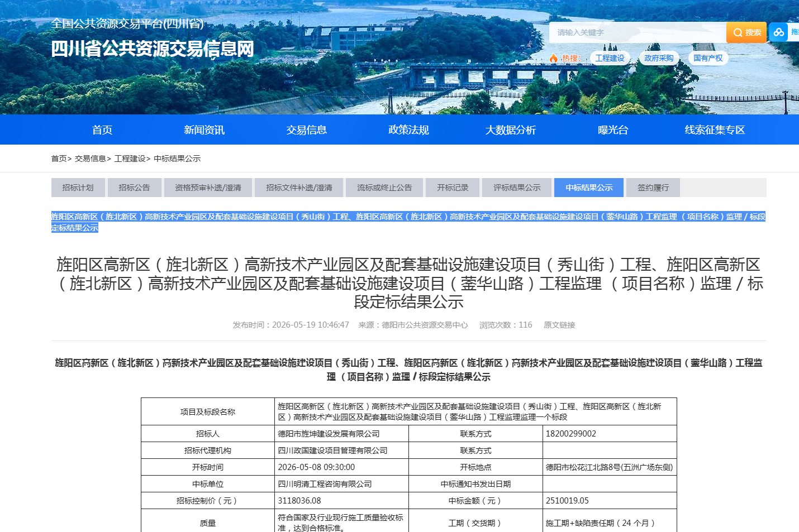The height and width of the screenshot is (532, 799).
Task: Switch to the 资格预审补遗/澄清 tab
Action: click(x=208, y=188)
